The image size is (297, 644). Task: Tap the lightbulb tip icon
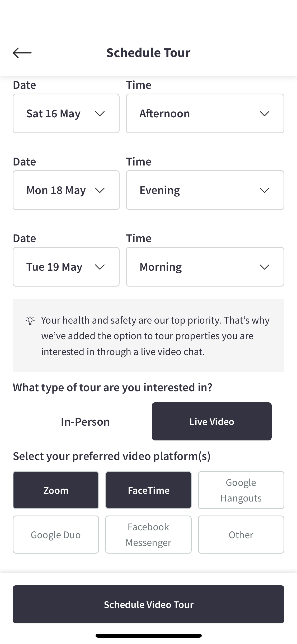pos(30,320)
